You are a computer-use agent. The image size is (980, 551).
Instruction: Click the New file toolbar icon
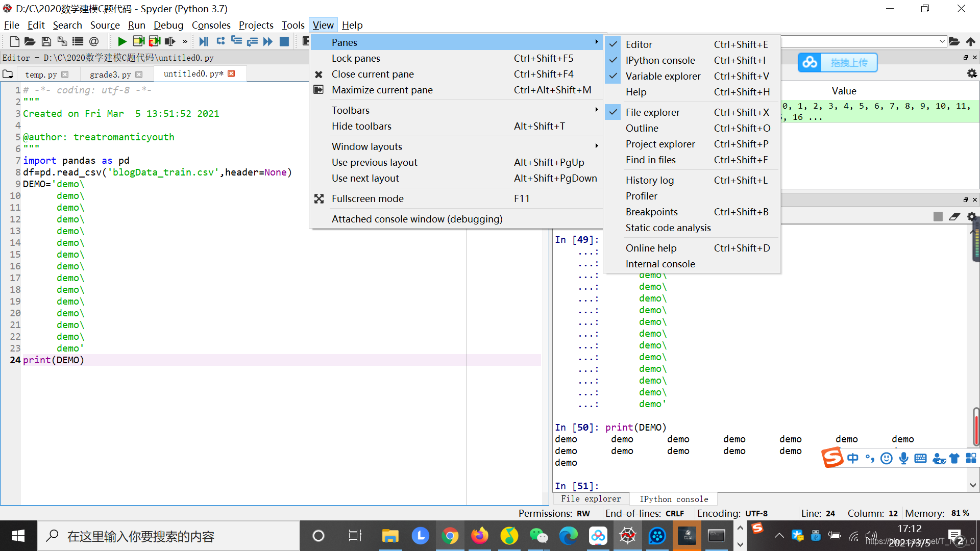[x=15, y=41]
